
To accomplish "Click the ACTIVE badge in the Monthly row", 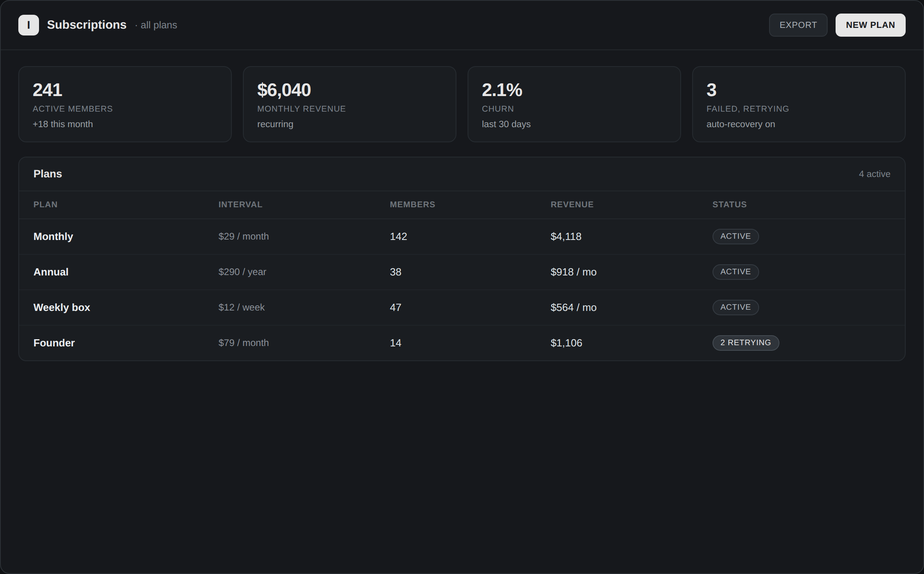I will pos(736,236).
